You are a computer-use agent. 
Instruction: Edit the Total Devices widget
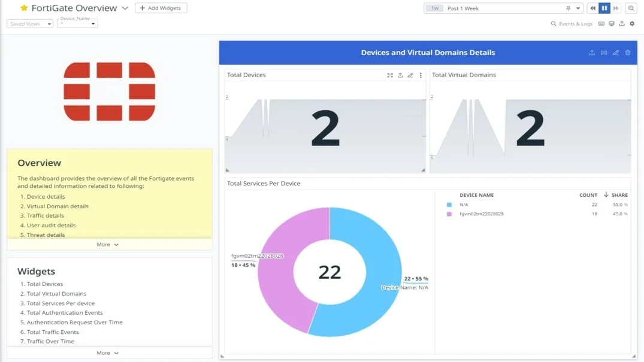(x=410, y=75)
